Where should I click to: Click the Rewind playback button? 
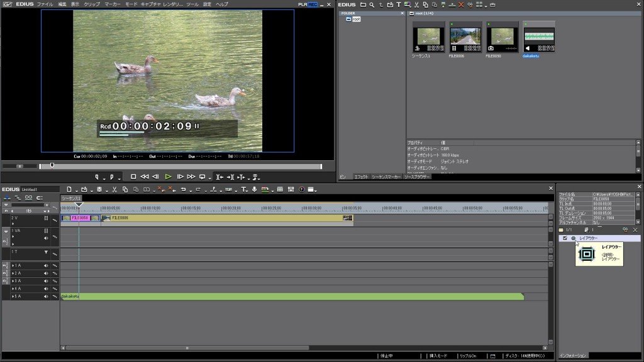point(145,177)
